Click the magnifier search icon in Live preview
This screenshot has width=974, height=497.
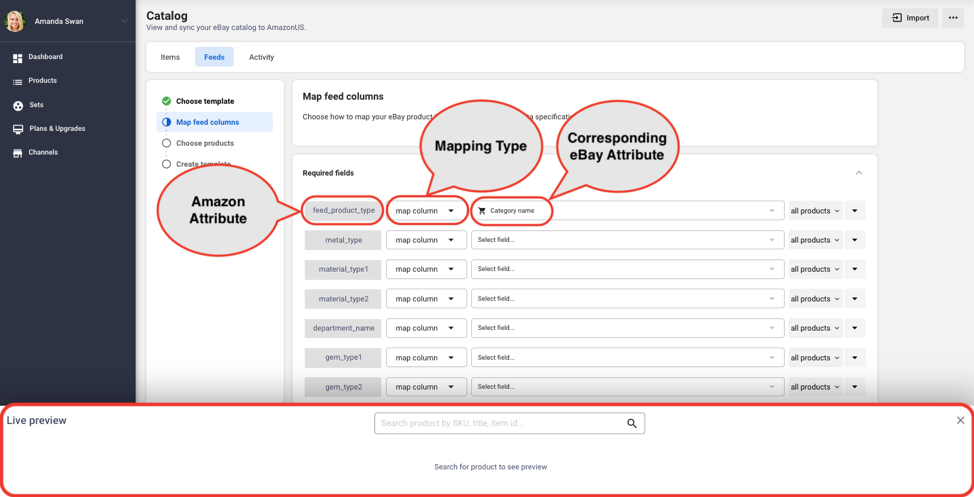[x=632, y=424]
